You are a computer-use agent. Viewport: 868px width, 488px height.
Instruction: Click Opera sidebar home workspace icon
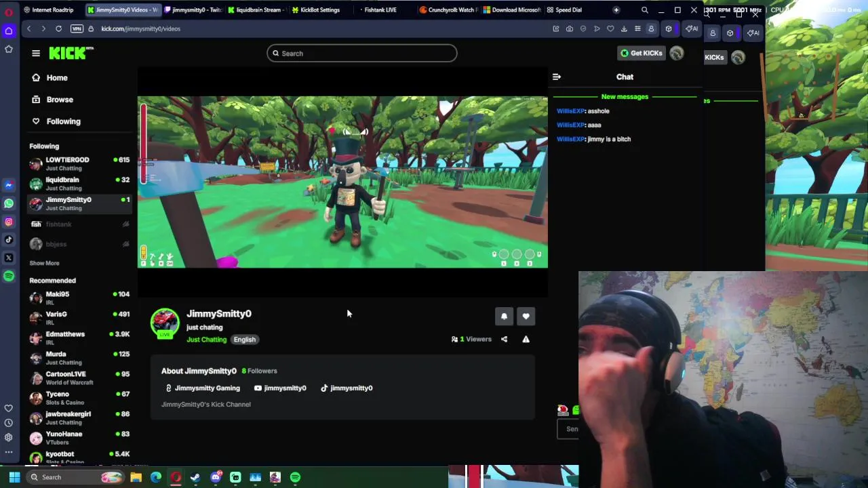coord(9,31)
